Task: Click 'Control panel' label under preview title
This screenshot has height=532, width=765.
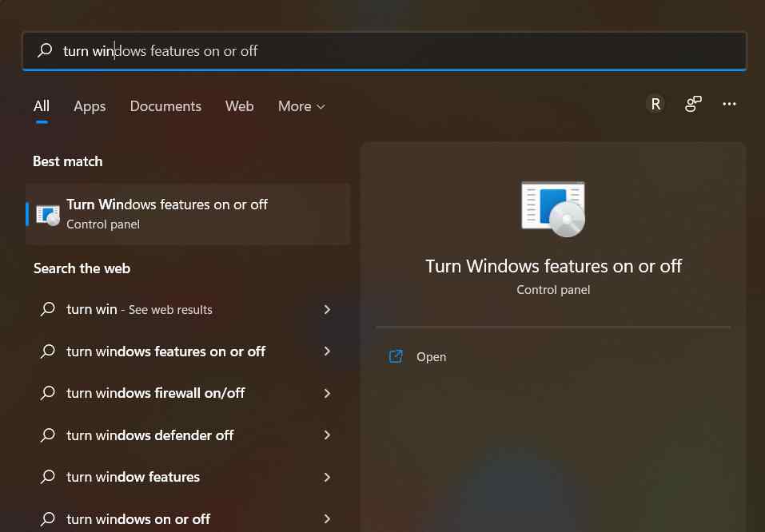Action: click(553, 290)
